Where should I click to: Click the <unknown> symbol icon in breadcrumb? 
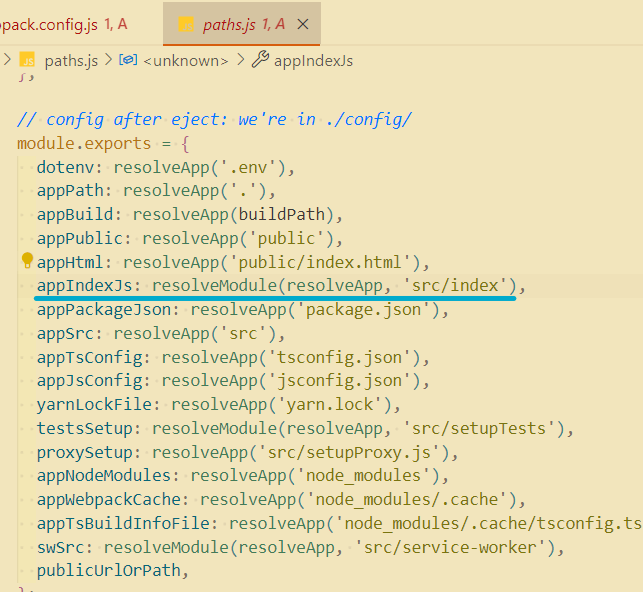tap(128, 60)
